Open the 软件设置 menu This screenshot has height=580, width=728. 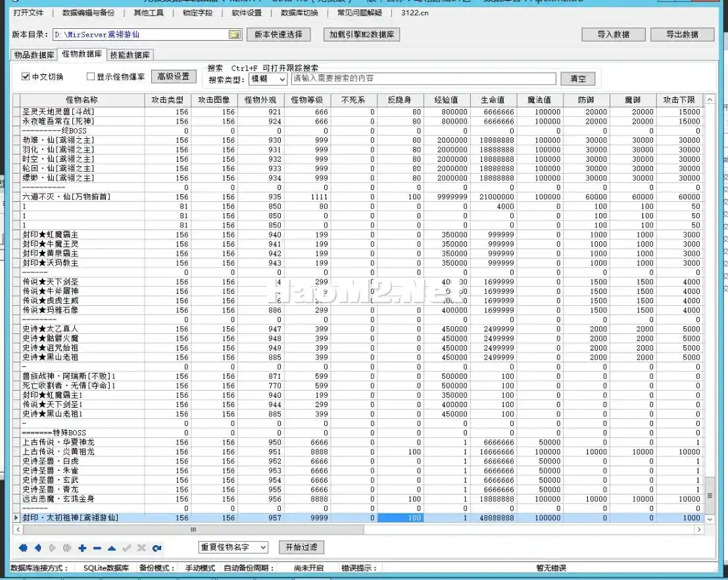247,12
